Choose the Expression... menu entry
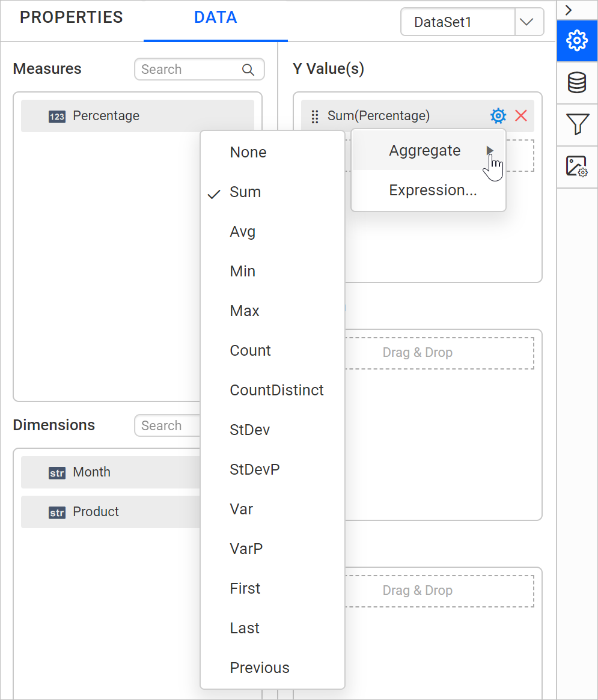 (x=433, y=190)
